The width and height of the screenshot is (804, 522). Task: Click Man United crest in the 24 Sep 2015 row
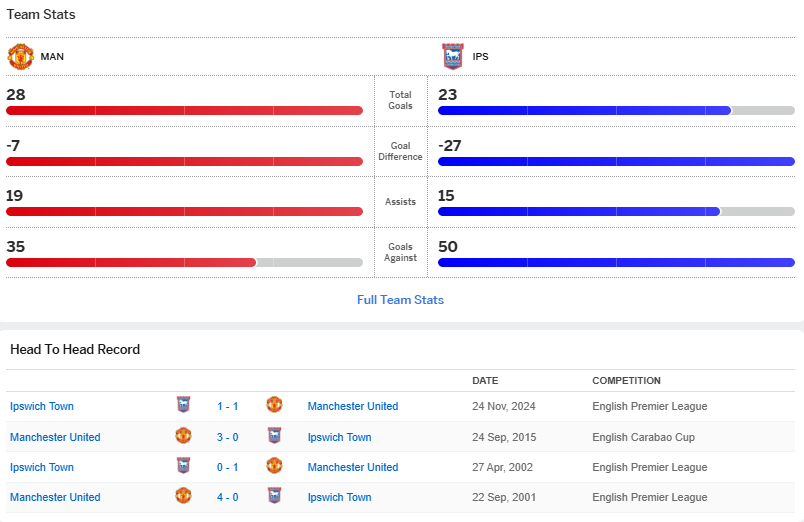point(183,437)
